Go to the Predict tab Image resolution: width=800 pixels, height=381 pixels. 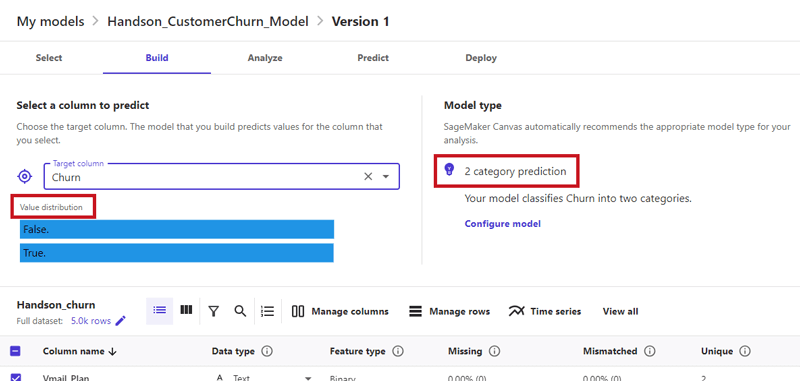coord(373,58)
